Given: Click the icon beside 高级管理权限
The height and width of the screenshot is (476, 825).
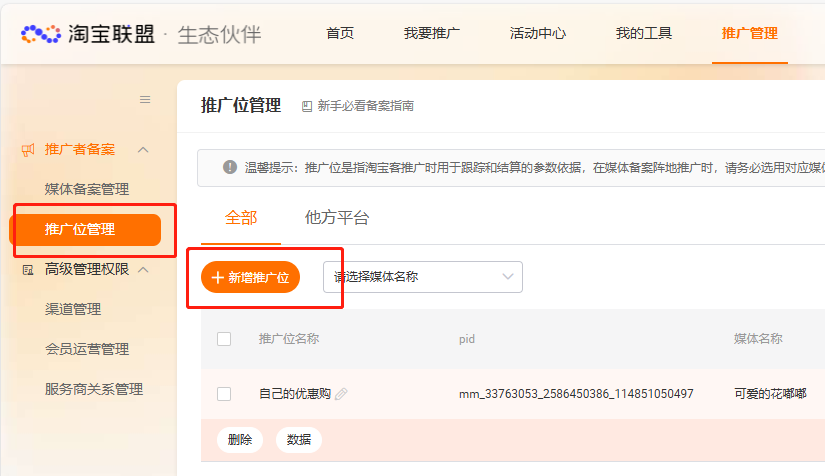Looking at the screenshot, I should 28,269.
